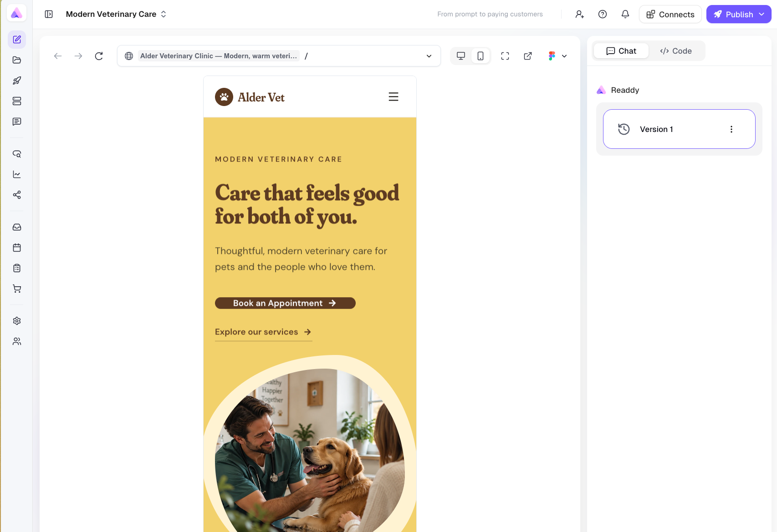Screen dimensions: 777x532
Task: Open preview in a new window
Action: pos(528,56)
